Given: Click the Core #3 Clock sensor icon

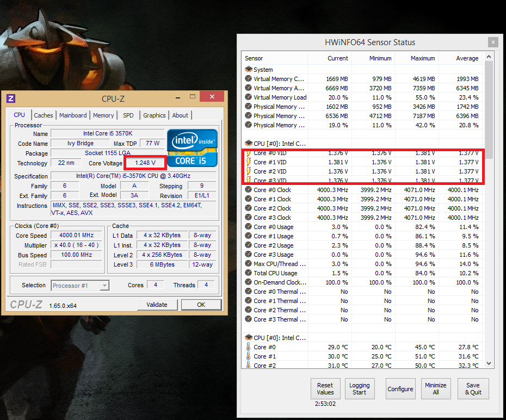Looking at the screenshot, I should (x=248, y=217).
